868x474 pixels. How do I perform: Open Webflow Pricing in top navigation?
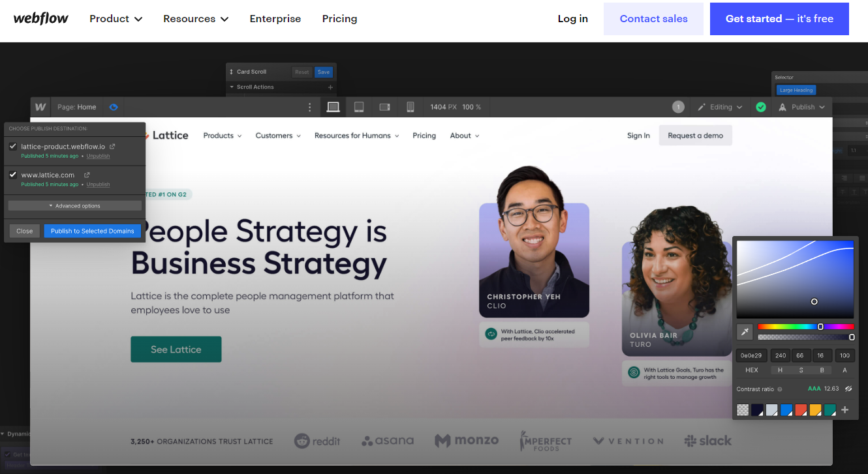[339, 19]
